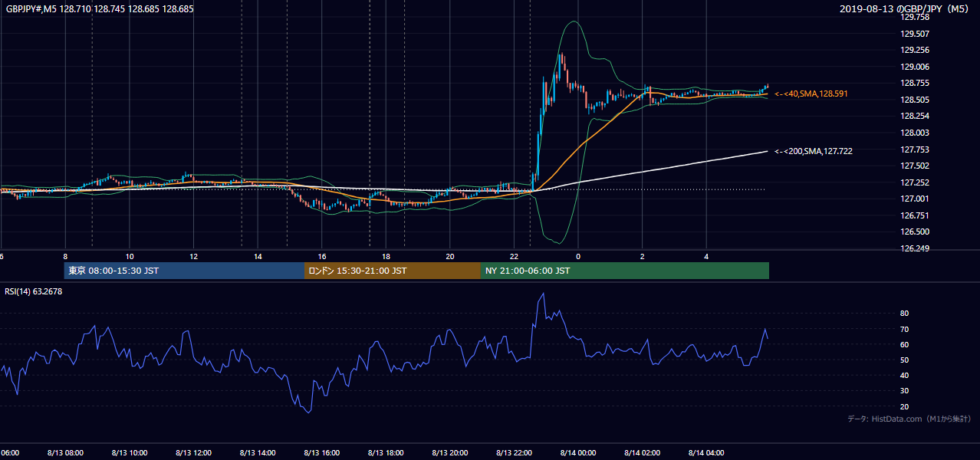Click the 8/13 08:00 bottom time label
This screenshot has width=980, height=460.
click(x=65, y=452)
